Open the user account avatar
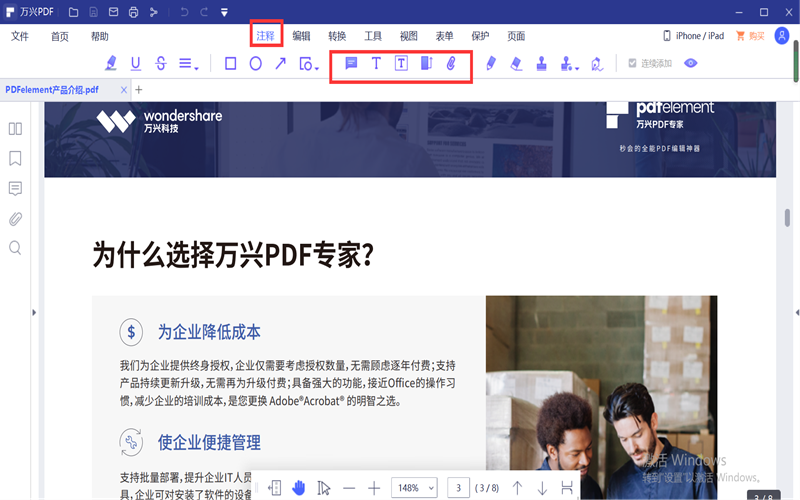Image resolution: width=800 pixels, height=500 pixels. click(x=782, y=36)
